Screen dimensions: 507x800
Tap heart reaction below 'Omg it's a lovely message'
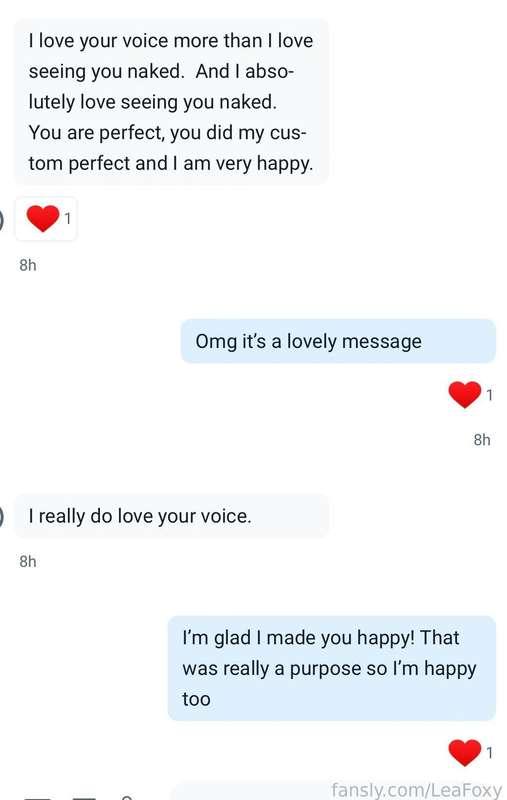(x=465, y=394)
